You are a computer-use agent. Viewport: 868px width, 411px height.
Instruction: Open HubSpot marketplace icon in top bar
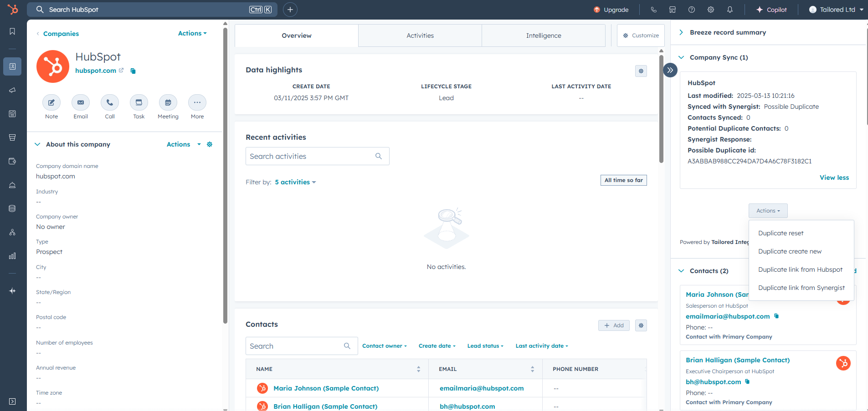(x=672, y=10)
